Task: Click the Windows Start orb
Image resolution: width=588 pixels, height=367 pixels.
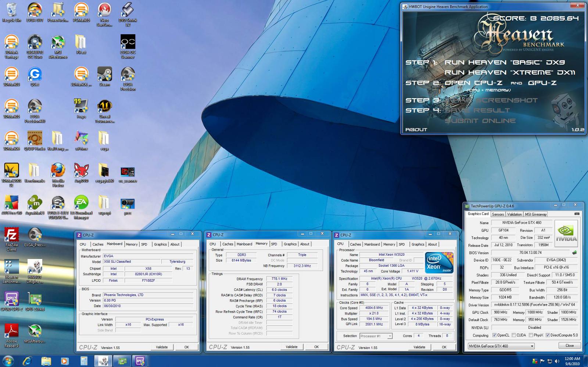Action: coord(8,361)
